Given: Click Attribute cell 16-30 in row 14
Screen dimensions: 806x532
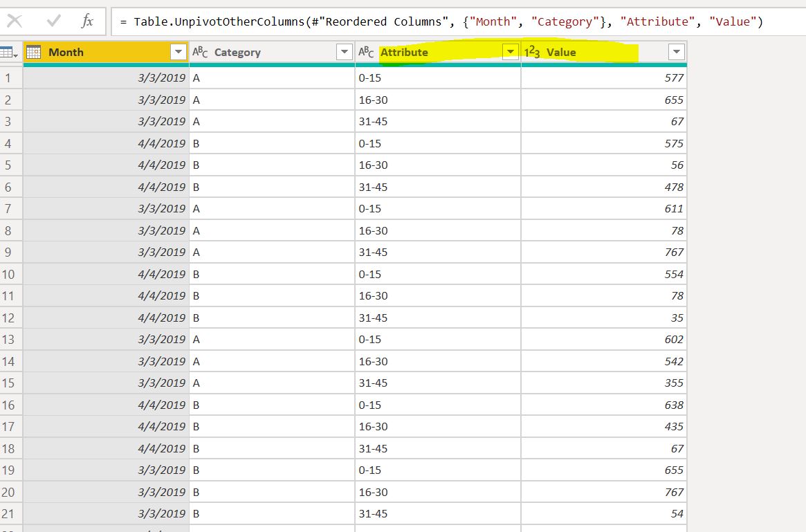Looking at the screenshot, I should point(438,361).
